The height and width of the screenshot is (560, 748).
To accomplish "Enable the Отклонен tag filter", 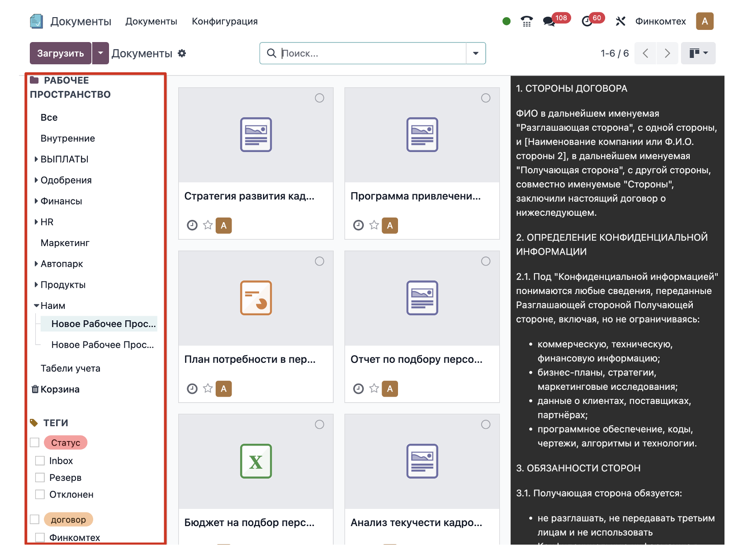I will click(x=40, y=494).
